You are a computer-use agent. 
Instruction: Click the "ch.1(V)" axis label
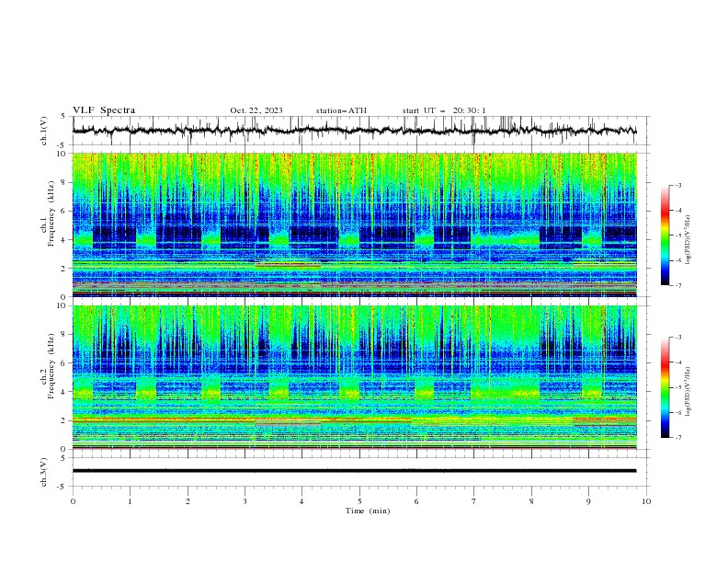[44, 131]
